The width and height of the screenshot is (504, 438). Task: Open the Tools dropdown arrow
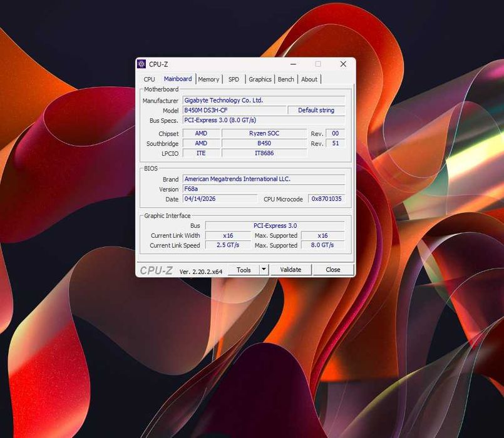(264, 269)
